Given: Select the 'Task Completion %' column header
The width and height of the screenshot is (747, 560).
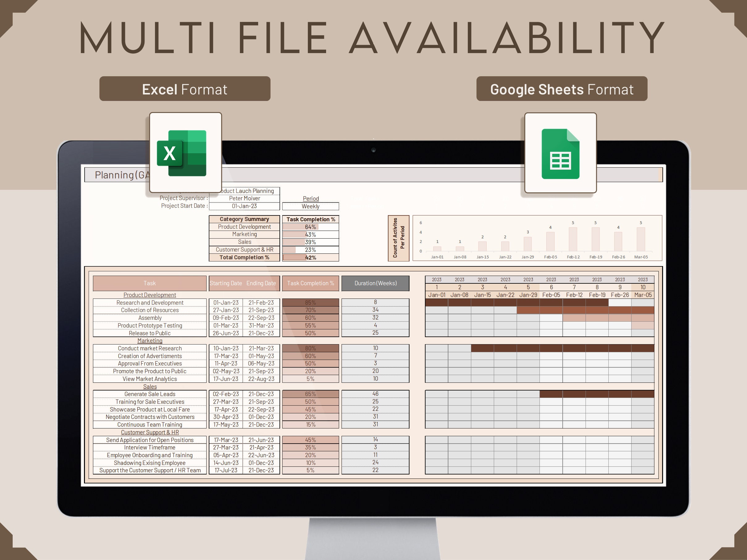Looking at the screenshot, I should pyautogui.click(x=310, y=283).
